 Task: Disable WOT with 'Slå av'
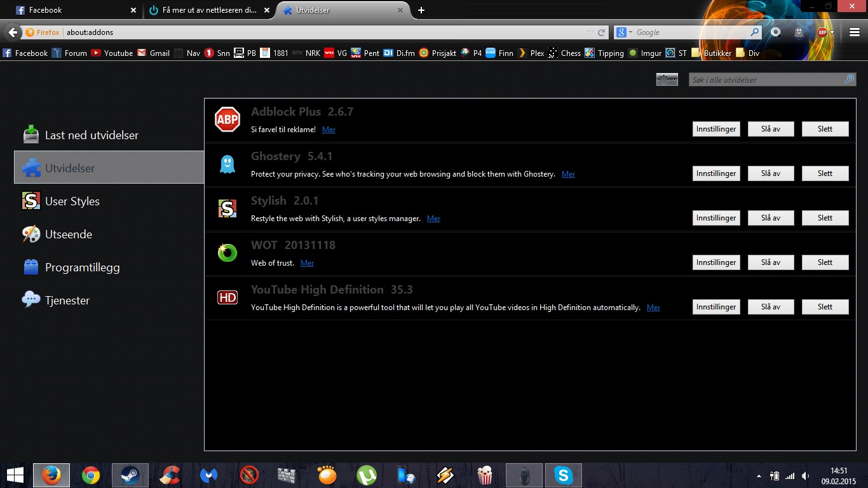pos(770,262)
